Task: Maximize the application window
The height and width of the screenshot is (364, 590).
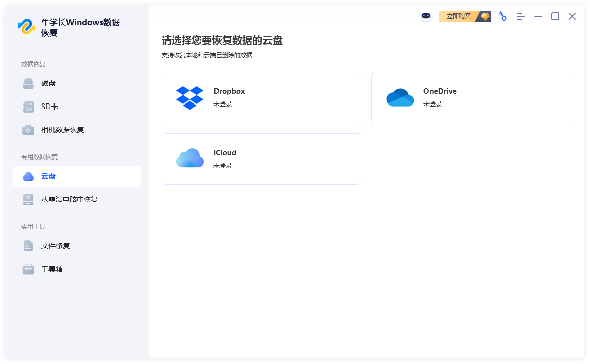Action: coord(555,16)
